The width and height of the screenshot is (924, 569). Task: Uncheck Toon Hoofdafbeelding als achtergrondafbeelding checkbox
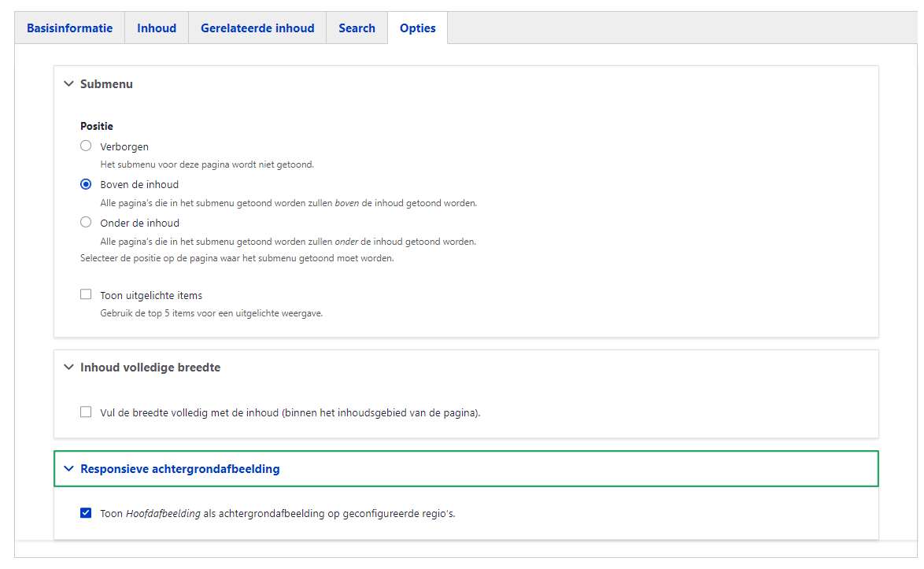[86, 513]
